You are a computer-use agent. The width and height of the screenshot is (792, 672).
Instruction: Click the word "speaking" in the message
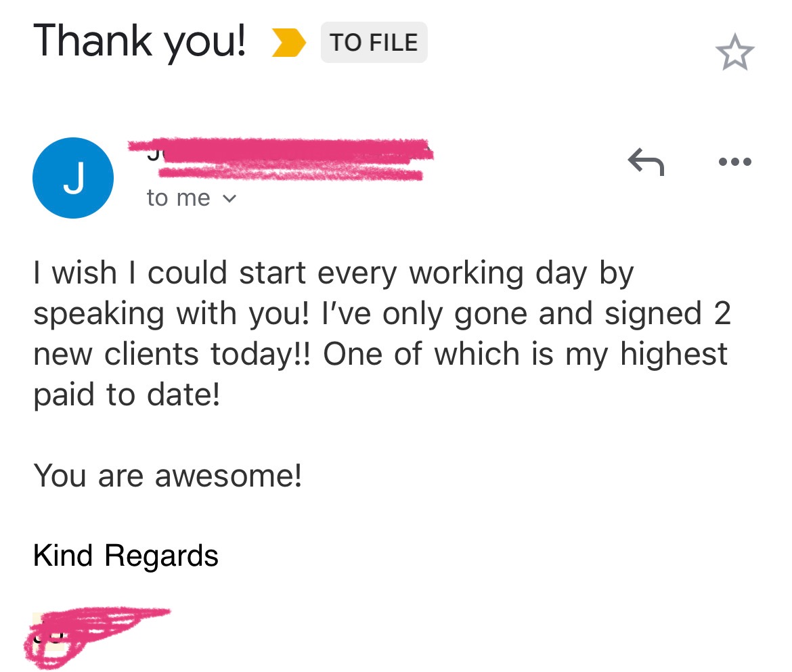pos(99,315)
